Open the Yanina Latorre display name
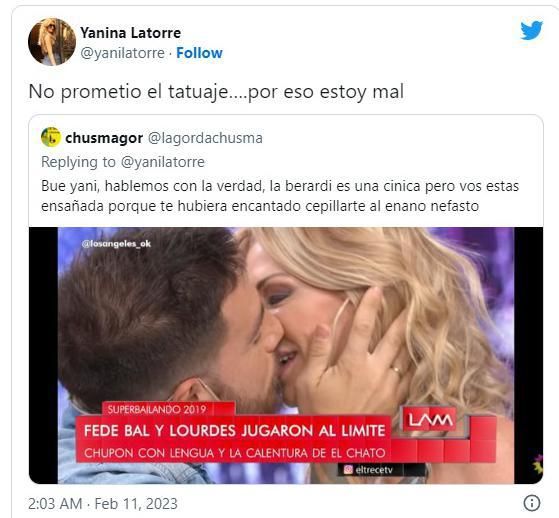The image size is (559, 518). coord(130,33)
